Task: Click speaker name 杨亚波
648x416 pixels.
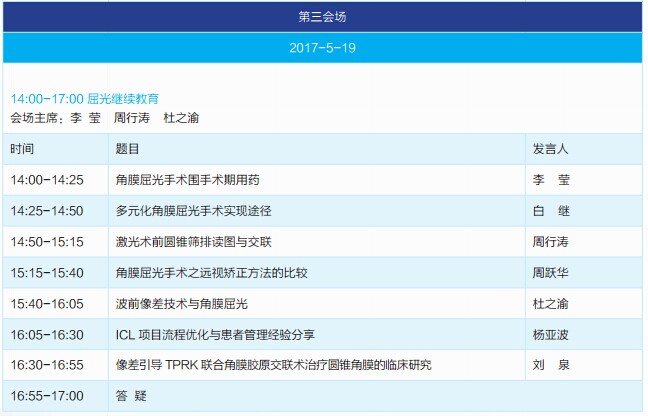Action: (x=551, y=334)
